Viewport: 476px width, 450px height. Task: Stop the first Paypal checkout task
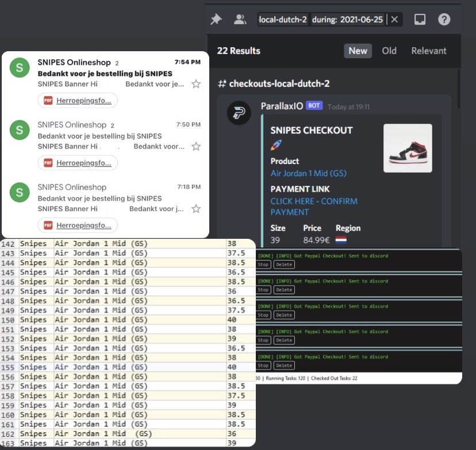(x=263, y=265)
